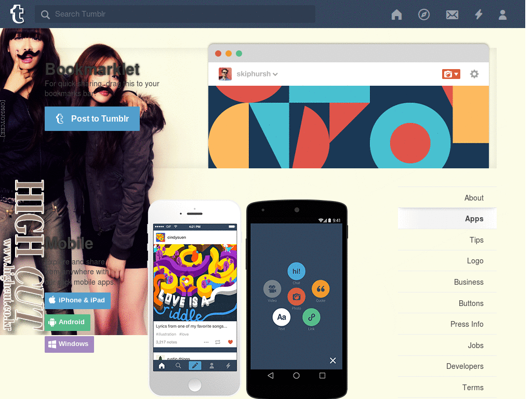Tap the Android back triangle

[270, 376]
